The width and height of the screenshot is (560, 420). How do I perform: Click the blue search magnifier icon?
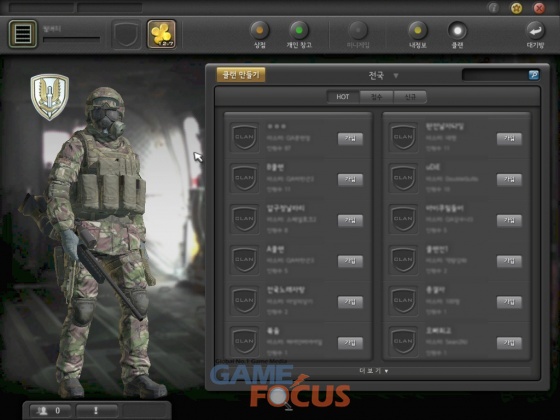(534, 75)
